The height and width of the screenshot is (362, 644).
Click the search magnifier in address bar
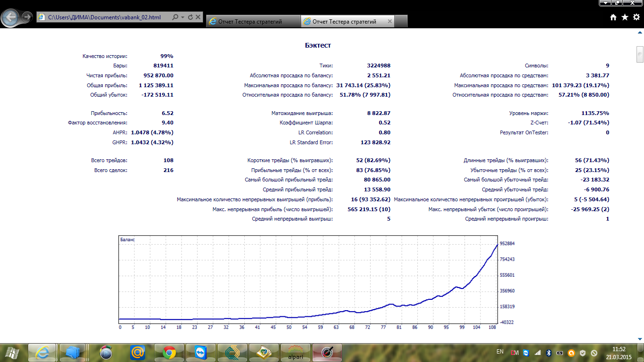(175, 17)
